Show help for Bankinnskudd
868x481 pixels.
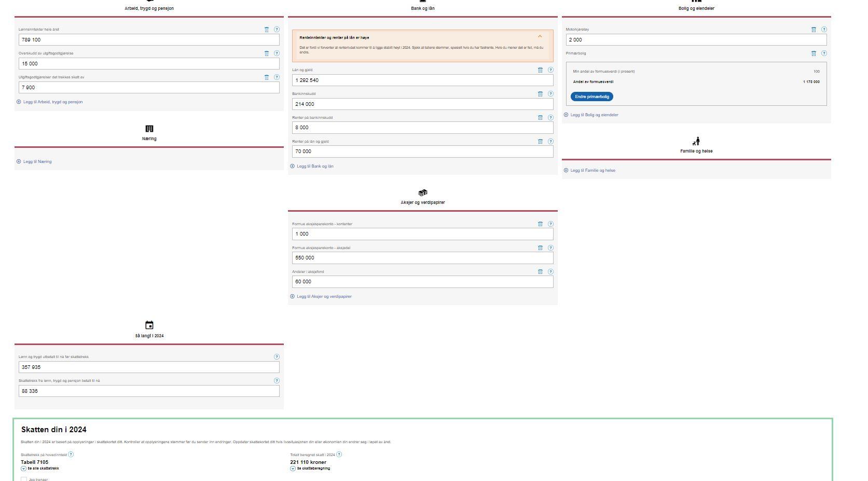(x=550, y=94)
